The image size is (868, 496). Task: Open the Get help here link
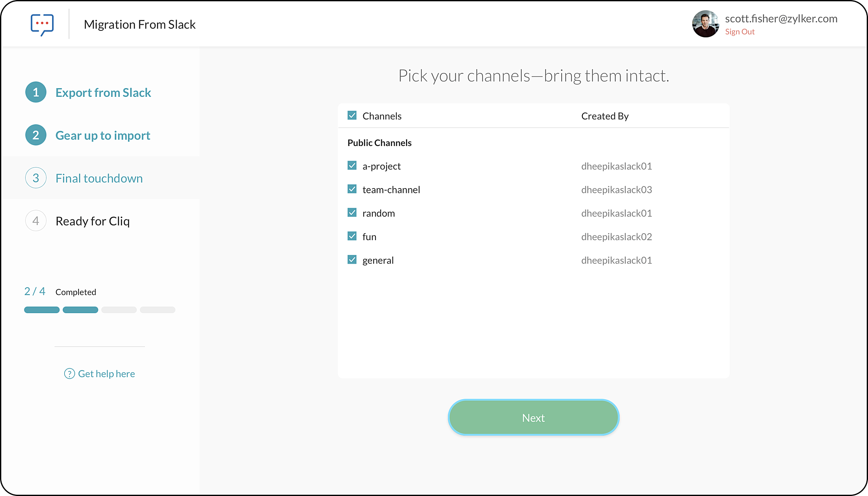pos(106,374)
